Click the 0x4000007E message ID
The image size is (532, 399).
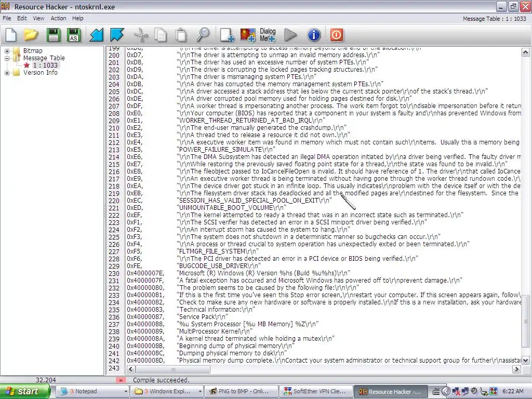145,273
